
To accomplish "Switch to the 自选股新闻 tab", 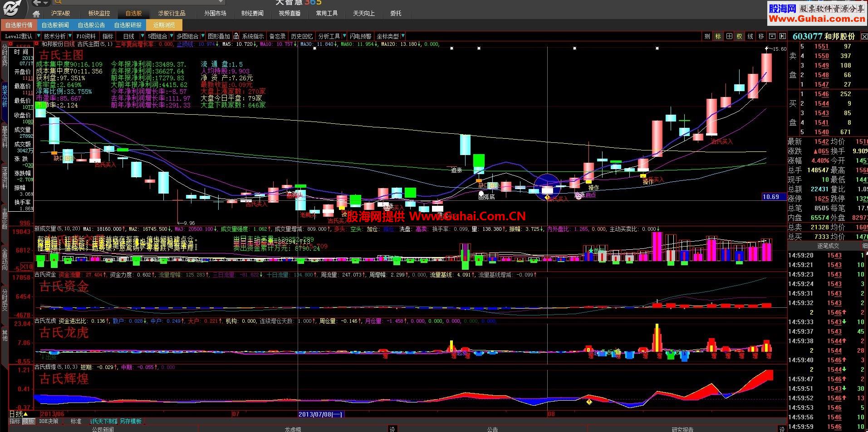I will (55, 25).
